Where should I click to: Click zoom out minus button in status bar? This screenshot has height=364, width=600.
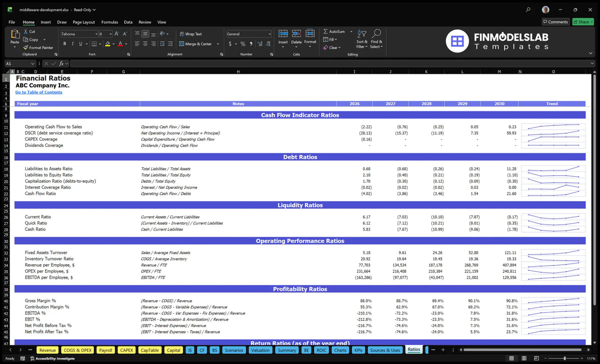pyautogui.click(x=546, y=359)
